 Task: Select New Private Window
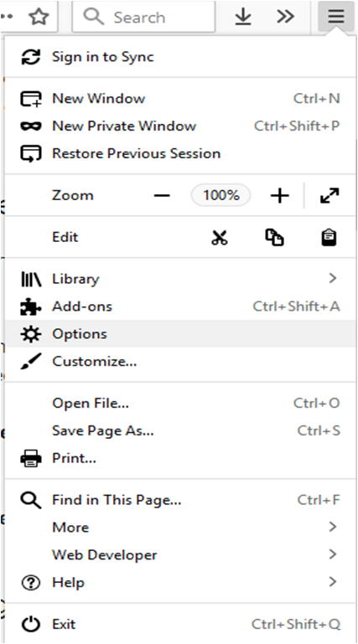(180, 126)
